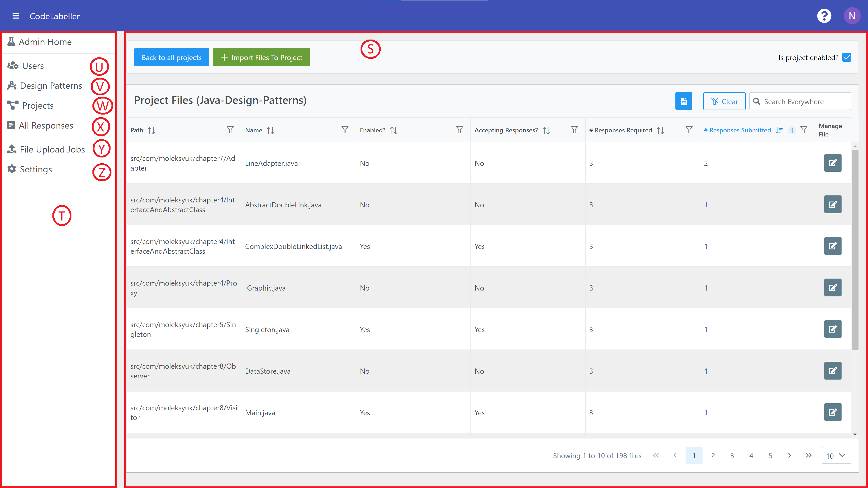Open the Responses Submitted filter menu
Screen dimensions: 868x488
[x=804, y=130]
